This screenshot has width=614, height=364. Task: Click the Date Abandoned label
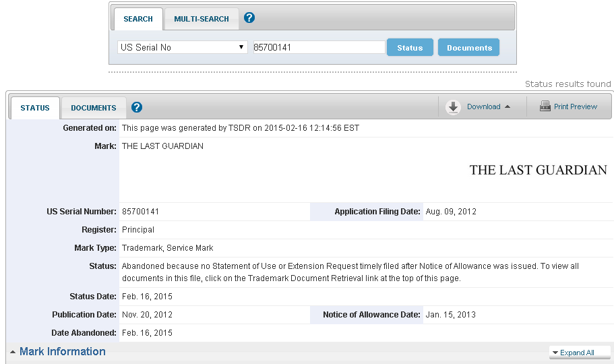coord(84,333)
